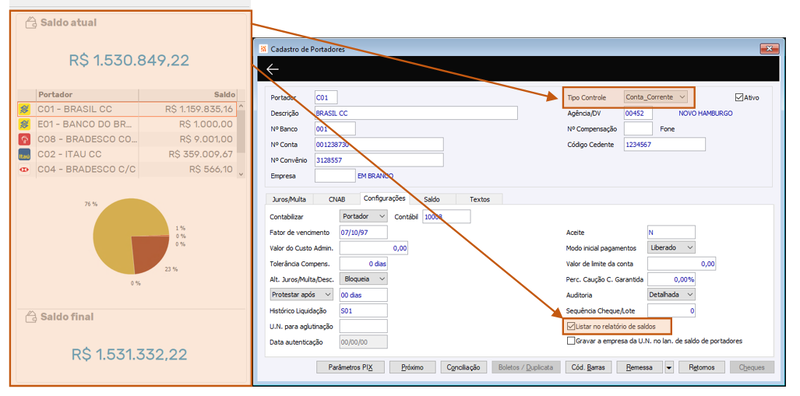
Task: Open the arrow dropdown next to Remessa
Action: click(669, 367)
